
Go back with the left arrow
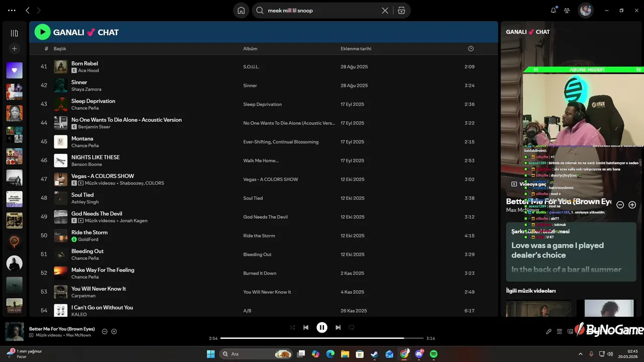(28, 10)
